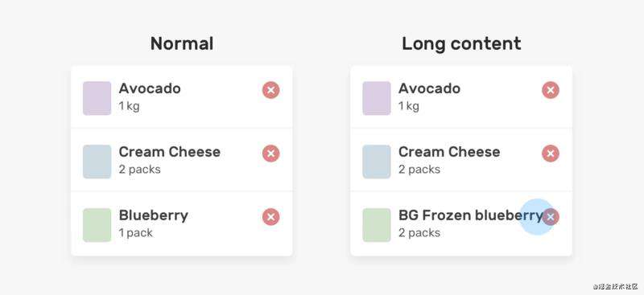The image size is (644, 295).
Task: Click Avocado title in Long content list
Action: [x=429, y=88]
